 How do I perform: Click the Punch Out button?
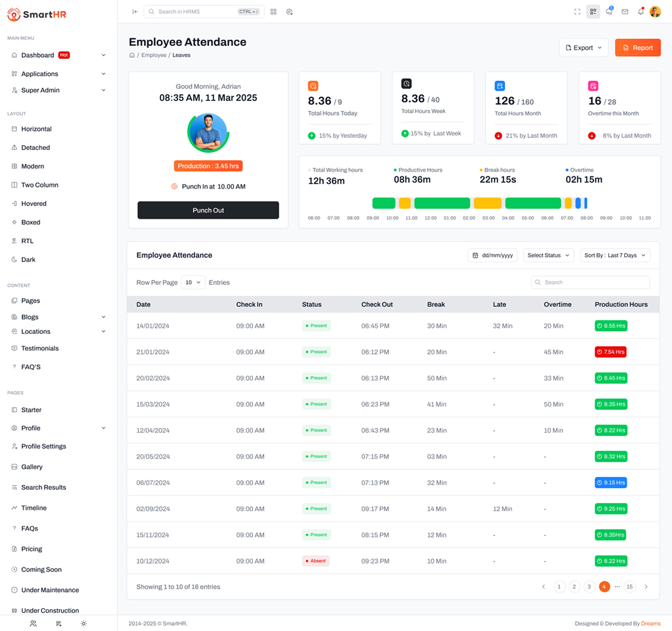208,210
